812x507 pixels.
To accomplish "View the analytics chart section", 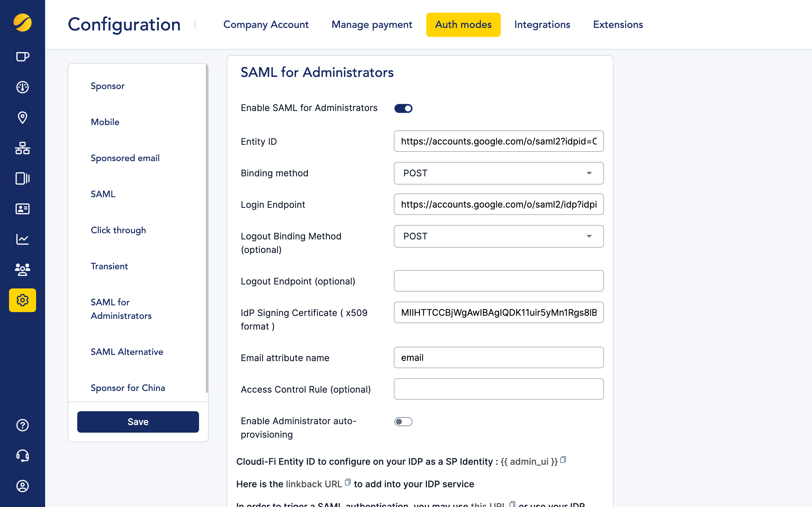I will point(22,239).
